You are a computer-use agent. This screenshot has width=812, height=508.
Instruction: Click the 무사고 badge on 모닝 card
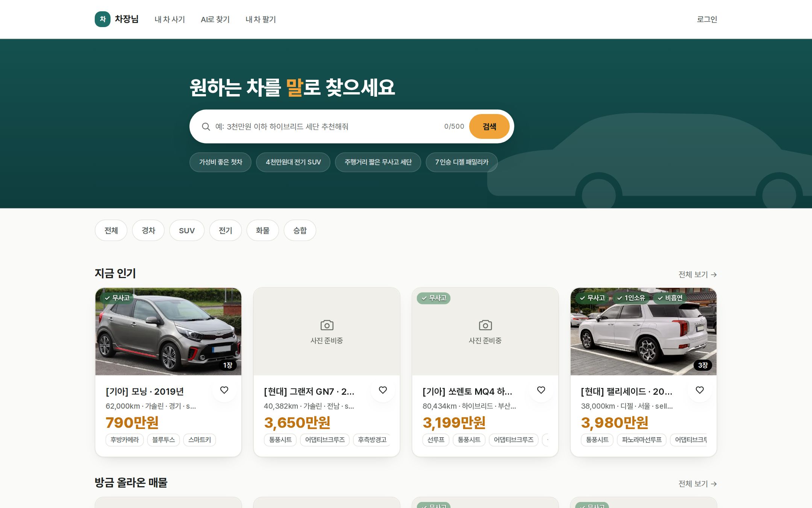click(117, 298)
